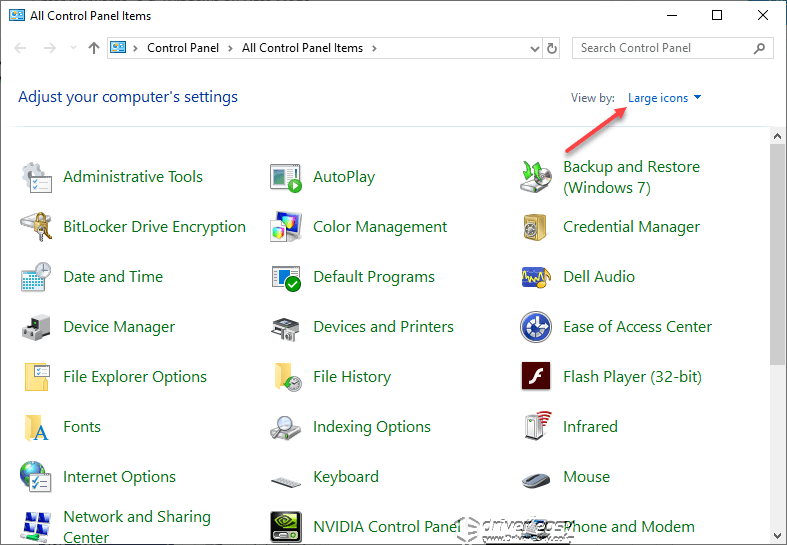Open the Phone and Modem link
This screenshot has width=787, height=545.
tap(629, 526)
